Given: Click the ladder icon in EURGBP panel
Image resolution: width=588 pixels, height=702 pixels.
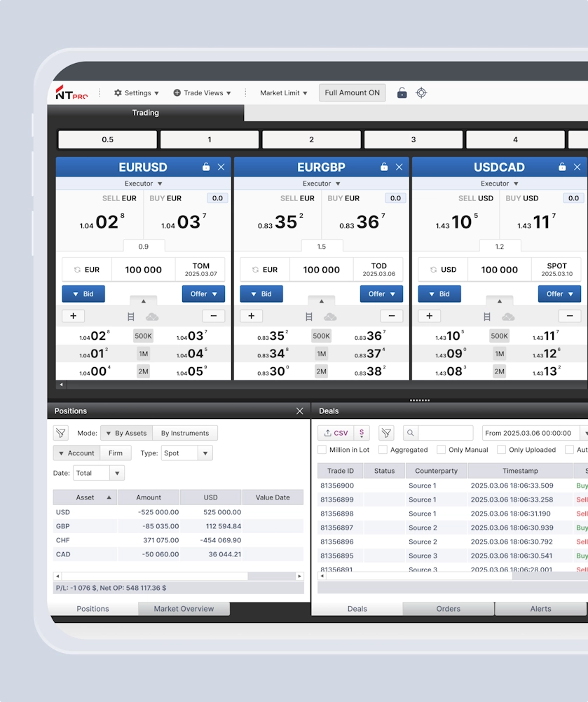Looking at the screenshot, I should 309,317.
